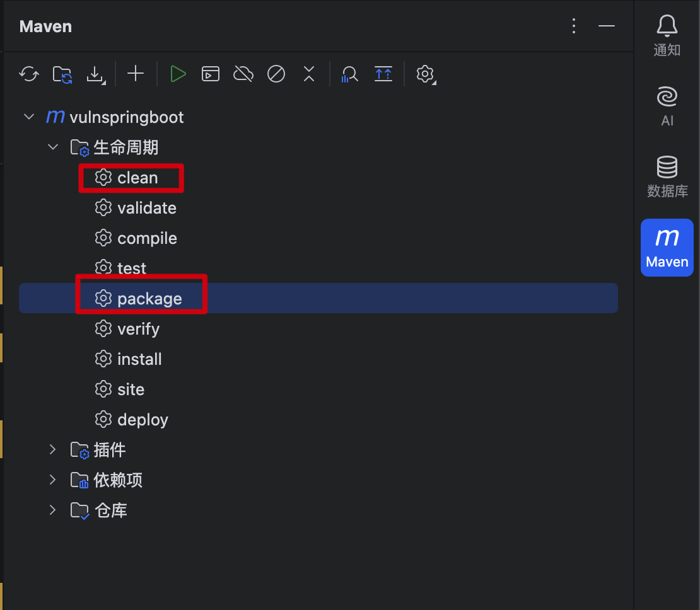Click the gear icon beside deploy
The height and width of the screenshot is (610, 700).
tap(103, 420)
